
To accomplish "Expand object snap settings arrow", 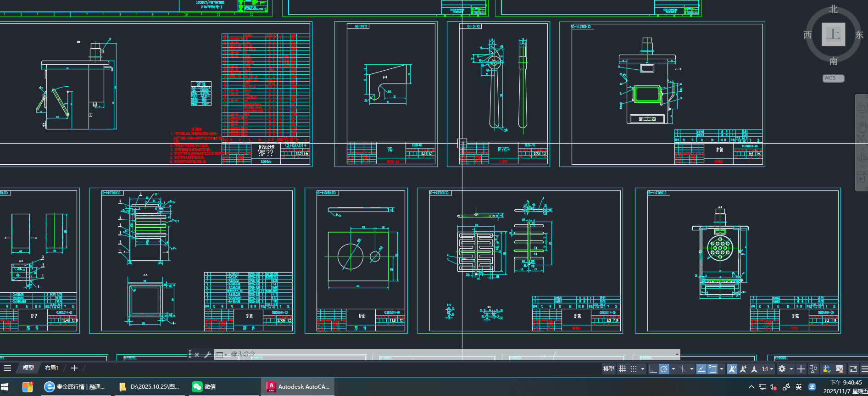I will coord(722,369).
